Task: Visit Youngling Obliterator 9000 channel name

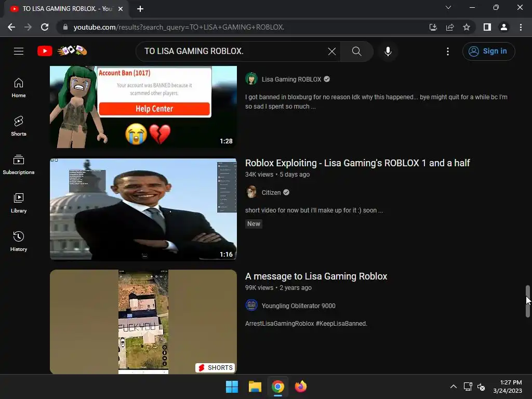Action: pos(299,305)
